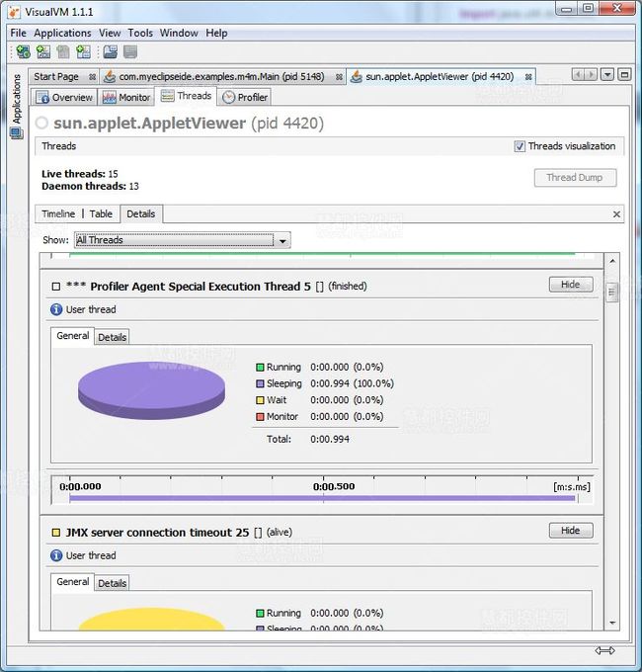Open the Show All Threads dropdown
This screenshot has width=642, height=672.
[x=282, y=240]
